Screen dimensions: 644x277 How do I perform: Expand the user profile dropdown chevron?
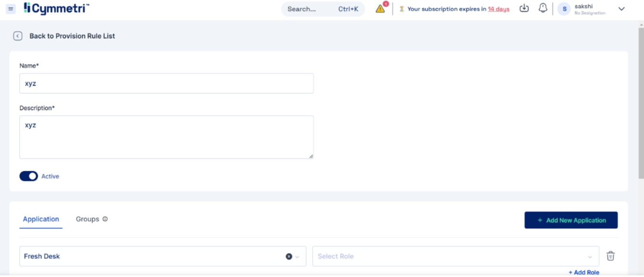pos(621,9)
